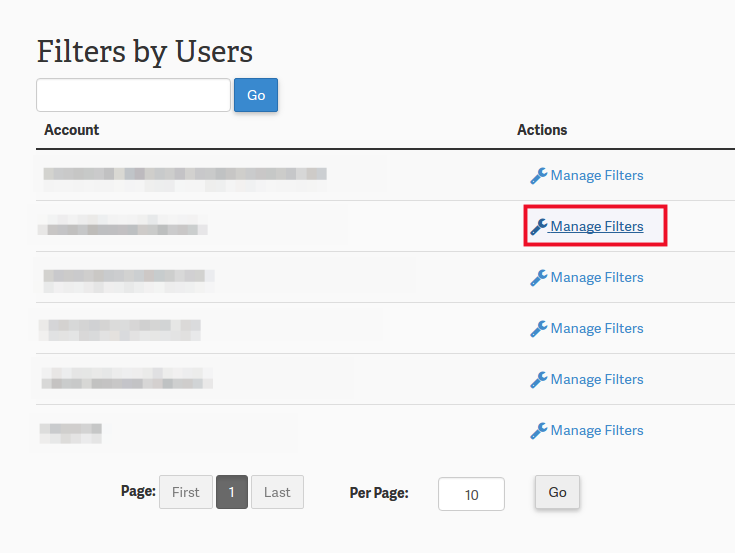Click the Per Page number field
Image resolution: width=735 pixels, height=553 pixels.
pos(471,494)
